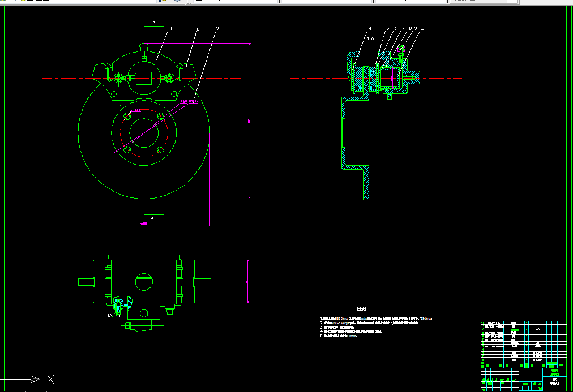This screenshot has height=392, width=573.
Task: Select technical requirement note line 5
Action: pyautogui.click(x=339, y=336)
